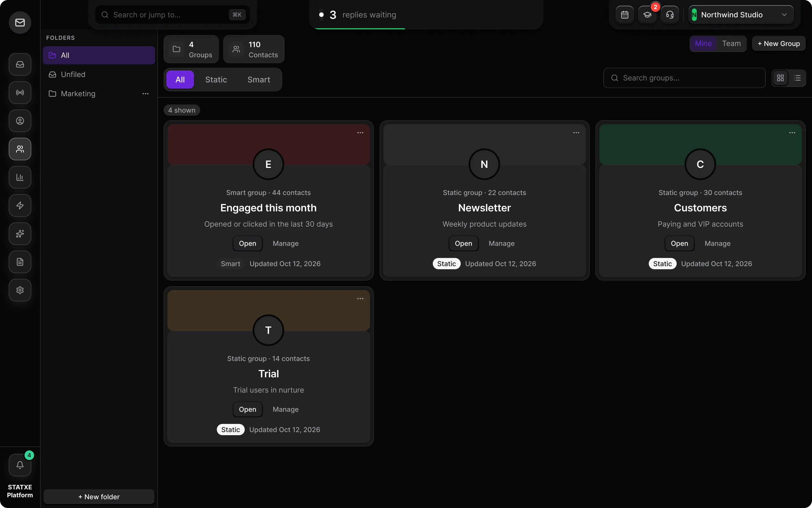
Task: Click the Search groups input field
Action: pos(685,78)
